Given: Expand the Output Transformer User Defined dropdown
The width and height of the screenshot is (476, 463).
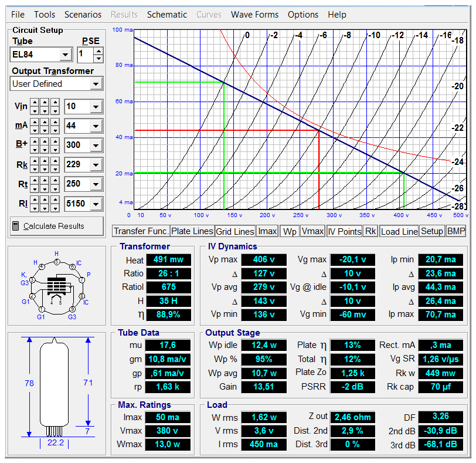Looking at the screenshot, I should tap(96, 84).
